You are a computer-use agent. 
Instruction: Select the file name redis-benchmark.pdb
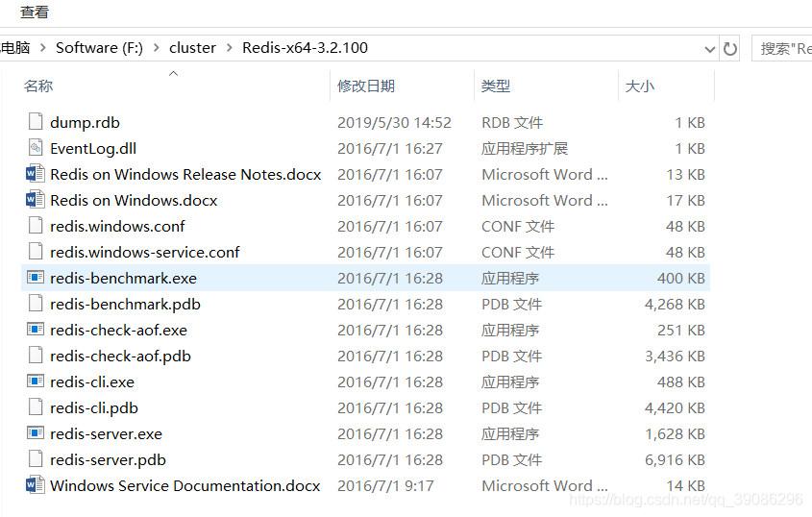125,304
